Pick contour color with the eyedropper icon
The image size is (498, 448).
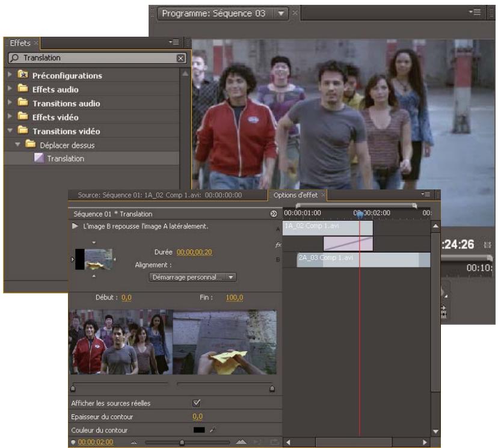tap(213, 430)
